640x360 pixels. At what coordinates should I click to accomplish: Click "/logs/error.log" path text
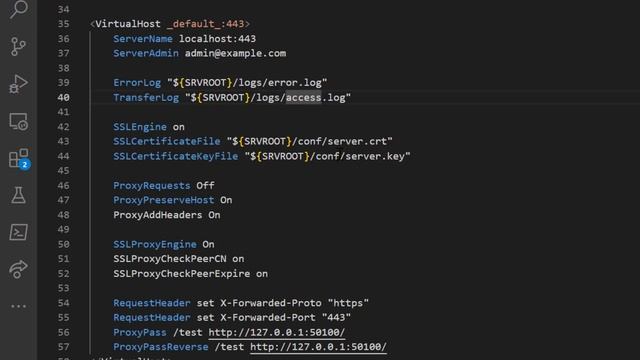tap(277, 83)
